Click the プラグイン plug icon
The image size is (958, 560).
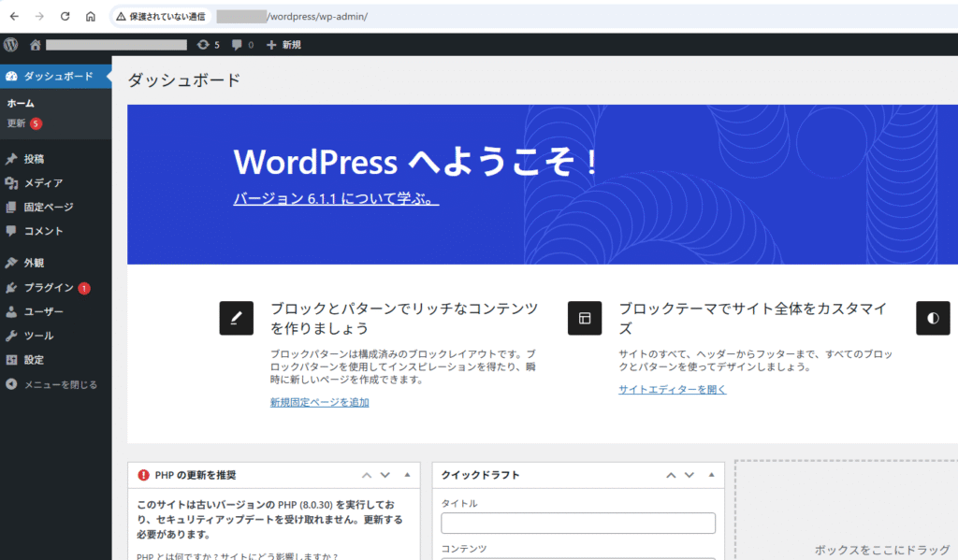(11, 288)
